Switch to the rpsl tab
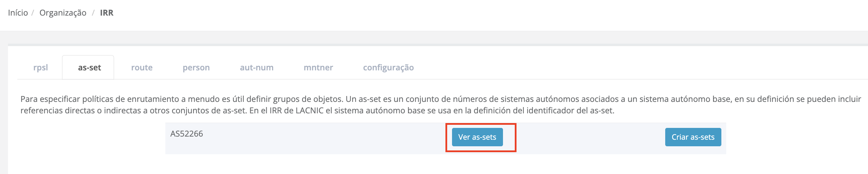 [41, 68]
